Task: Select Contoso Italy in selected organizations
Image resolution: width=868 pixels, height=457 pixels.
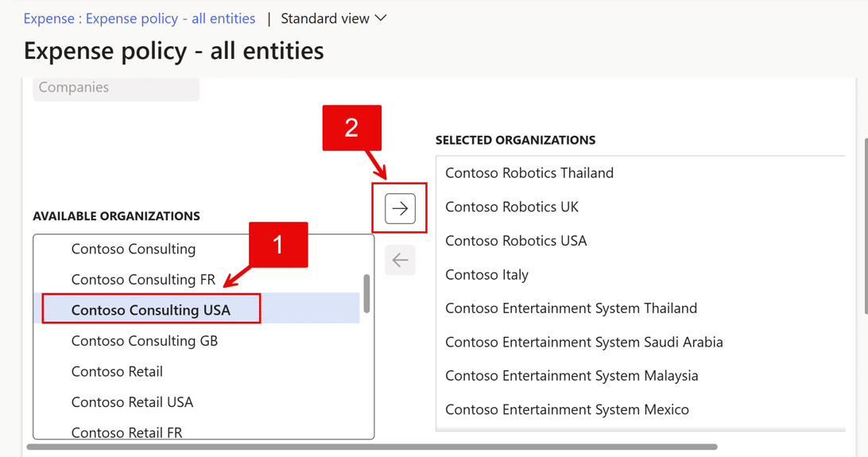Action: point(486,275)
